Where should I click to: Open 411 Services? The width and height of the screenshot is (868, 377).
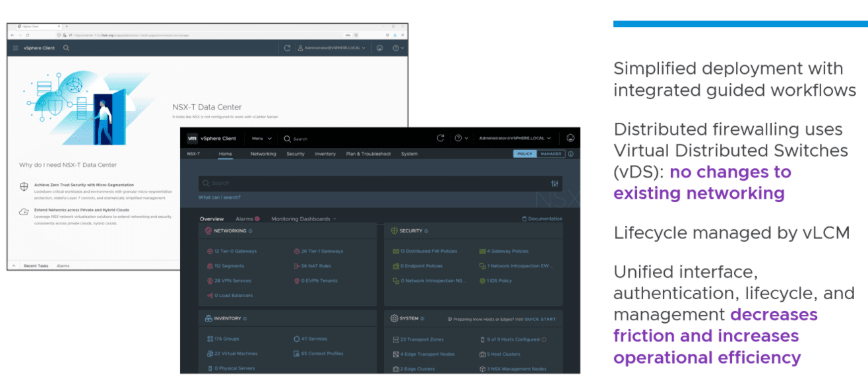(310, 339)
